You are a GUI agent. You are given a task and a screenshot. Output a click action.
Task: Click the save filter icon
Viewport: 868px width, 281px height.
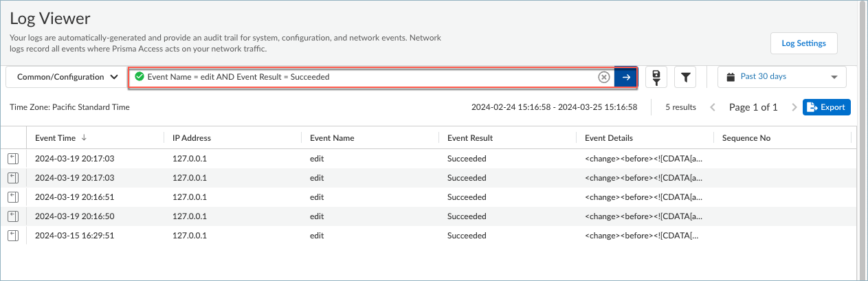point(657,77)
